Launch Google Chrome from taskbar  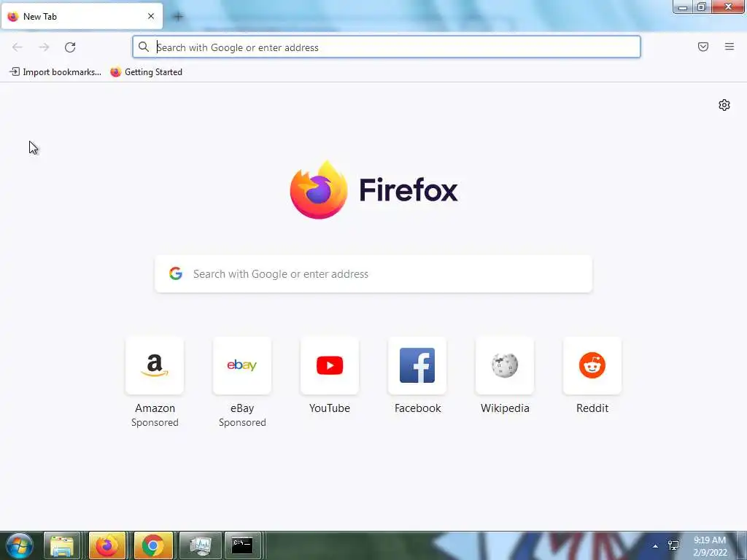tap(153, 545)
